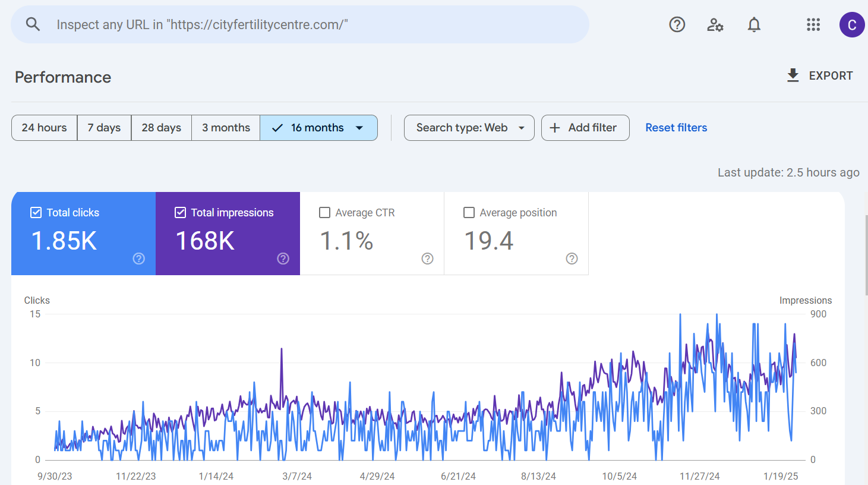Enable the Average CTR checkbox
868x485 pixels.
point(325,213)
